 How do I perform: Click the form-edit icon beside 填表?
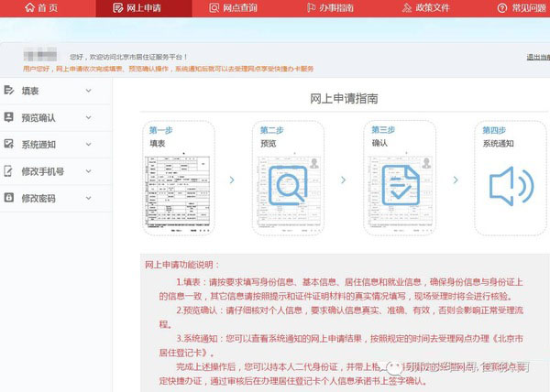pyautogui.click(x=9, y=91)
